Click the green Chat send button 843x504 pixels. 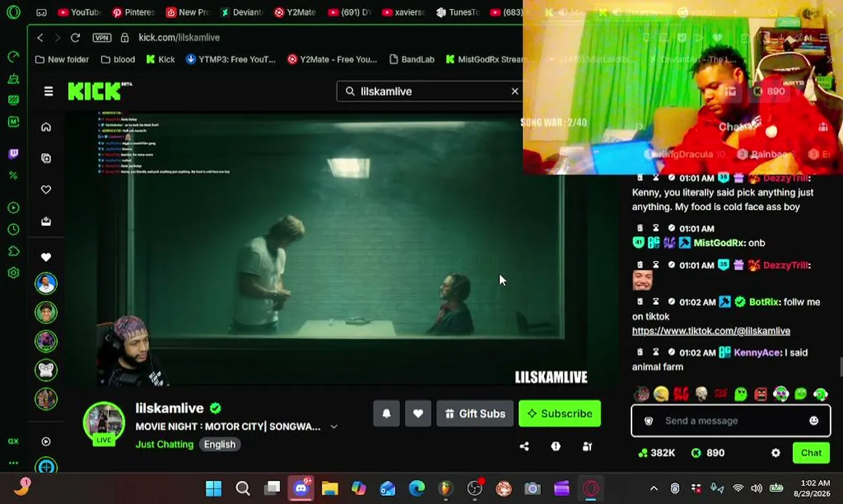[811, 453]
